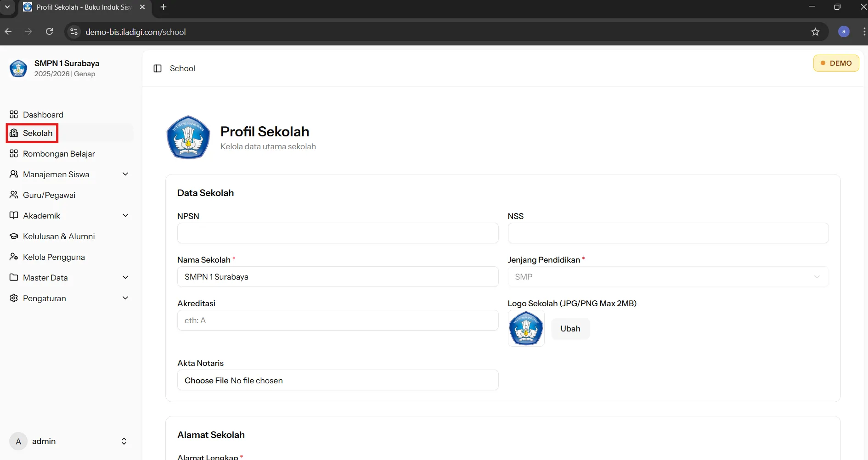Open the Dashboard menu item
This screenshot has width=868, height=460.
click(x=71, y=114)
